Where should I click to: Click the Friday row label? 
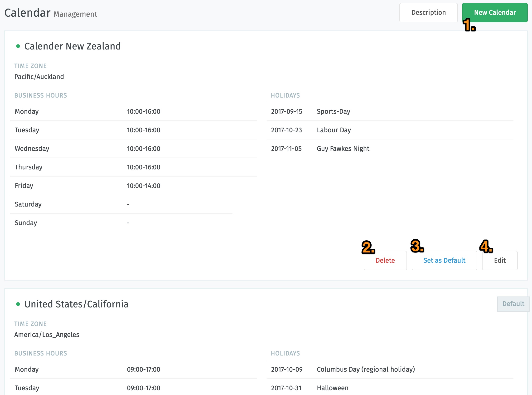(24, 186)
